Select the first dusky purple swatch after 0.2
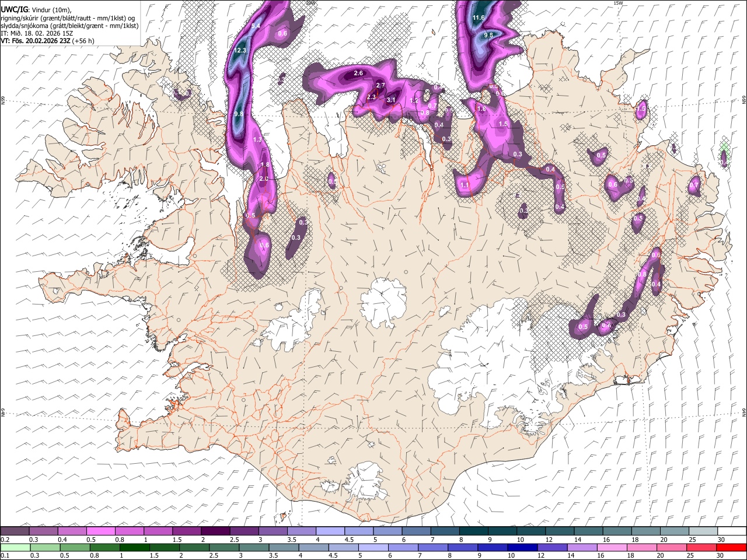This screenshot has height=560, width=747. [x=15, y=531]
